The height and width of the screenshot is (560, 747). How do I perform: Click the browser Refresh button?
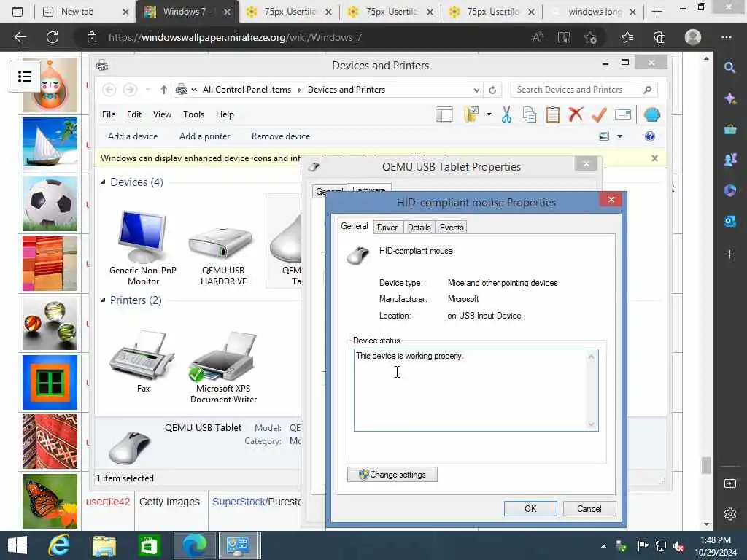coord(53,37)
